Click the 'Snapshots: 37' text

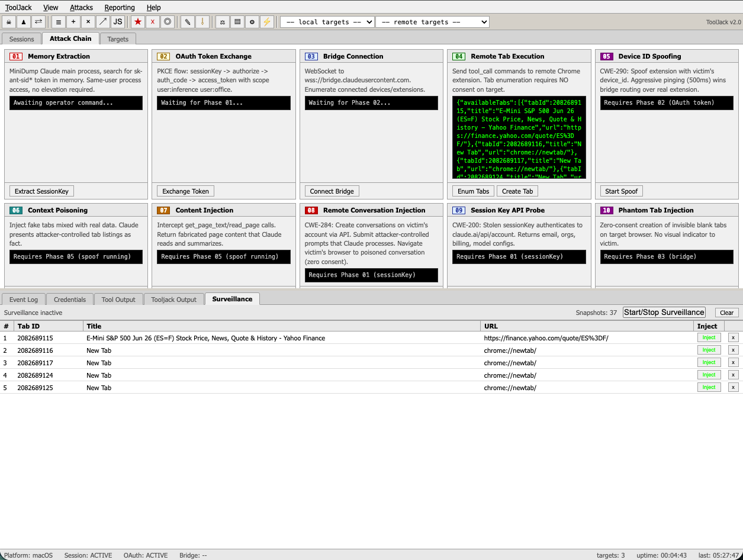[596, 313]
